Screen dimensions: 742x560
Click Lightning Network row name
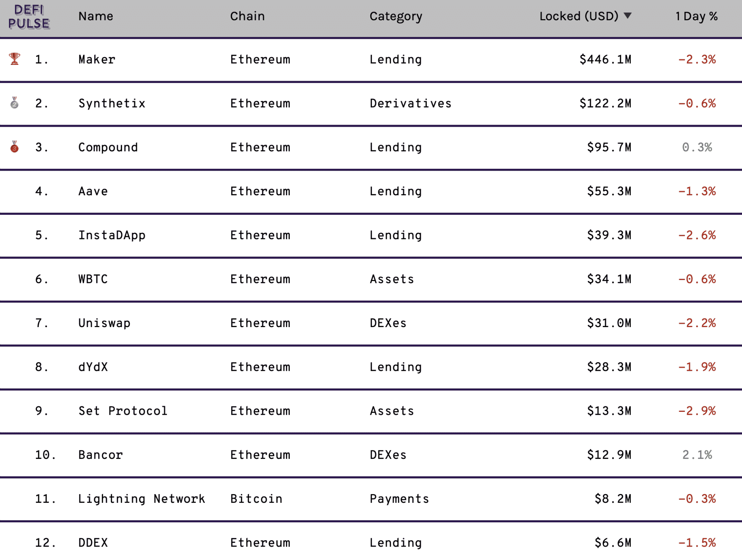[142, 499]
